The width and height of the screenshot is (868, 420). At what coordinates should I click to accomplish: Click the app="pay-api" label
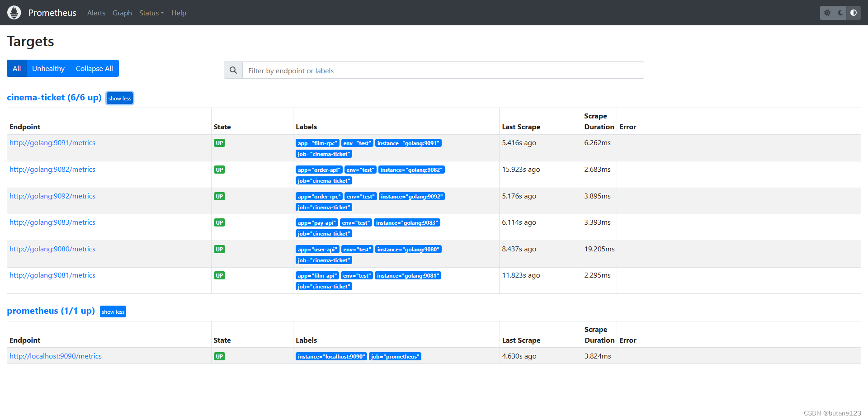tap(317, 222)
